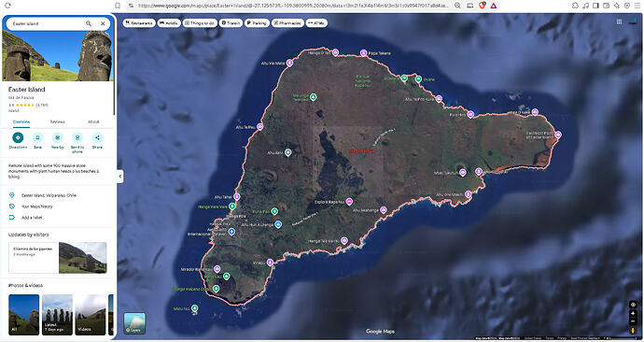The height and width of the screenshot is (342, 644).
Task: Click the browser zoom magnifier icon in address bar
Action: 457,6
